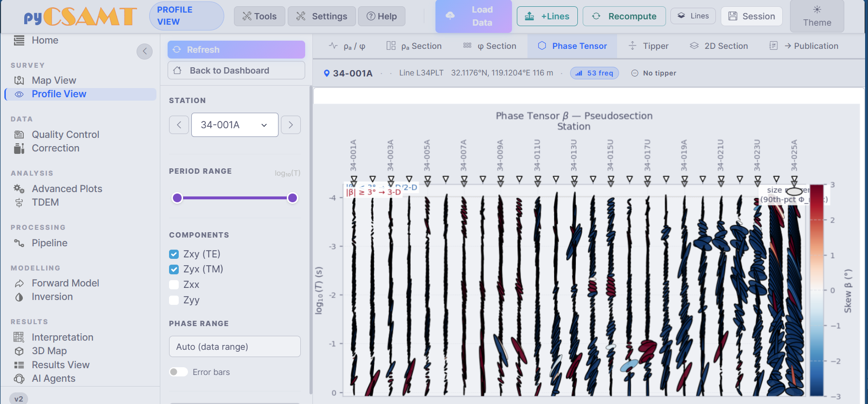Toggle the Error bars switch
Image resolution: width=868 pixels, height=404 pixels.
pos(178,372)
